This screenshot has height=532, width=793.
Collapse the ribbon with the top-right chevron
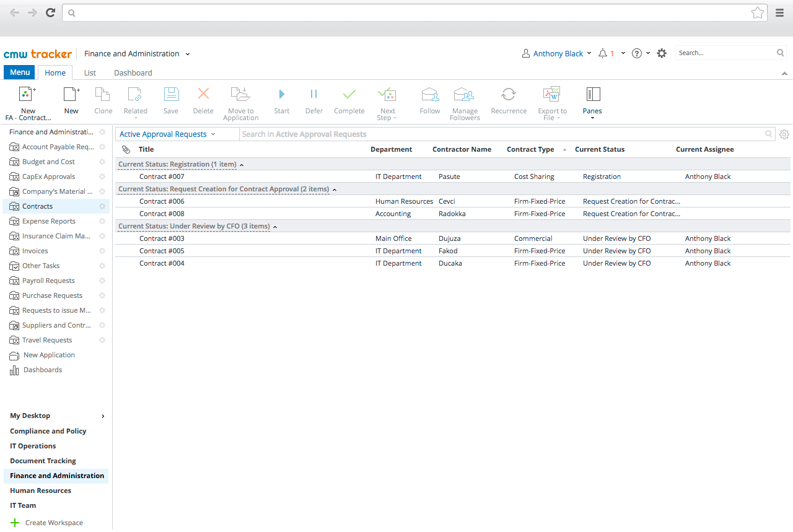click(x=784, y=73)
